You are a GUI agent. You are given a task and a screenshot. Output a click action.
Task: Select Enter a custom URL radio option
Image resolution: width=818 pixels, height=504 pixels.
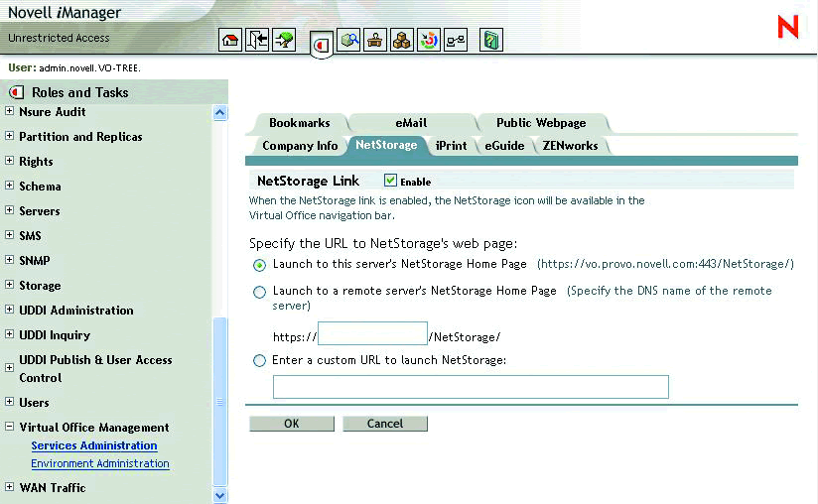(259, 360)
